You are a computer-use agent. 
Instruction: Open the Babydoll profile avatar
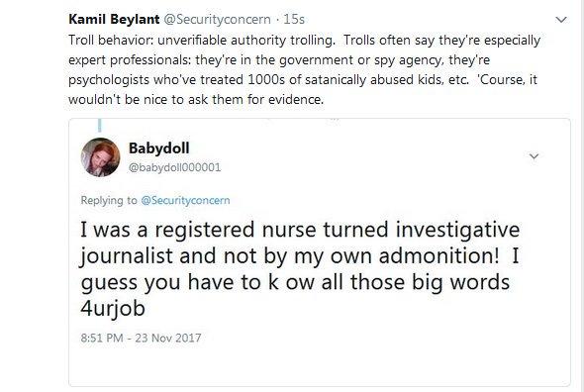tap(100, 156)
